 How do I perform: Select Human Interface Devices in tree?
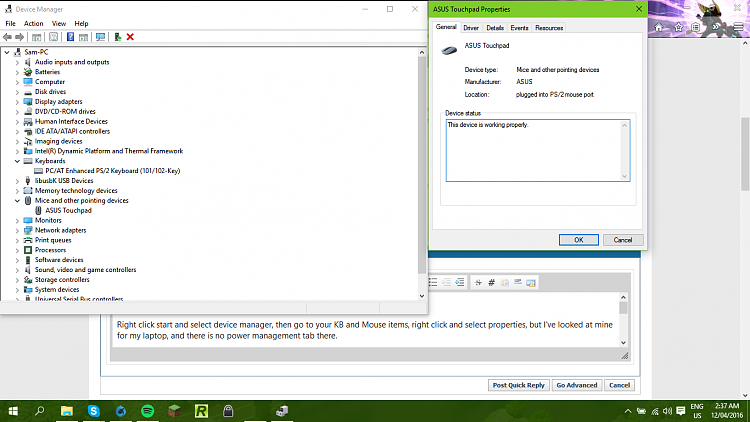[x=71, y=122]
